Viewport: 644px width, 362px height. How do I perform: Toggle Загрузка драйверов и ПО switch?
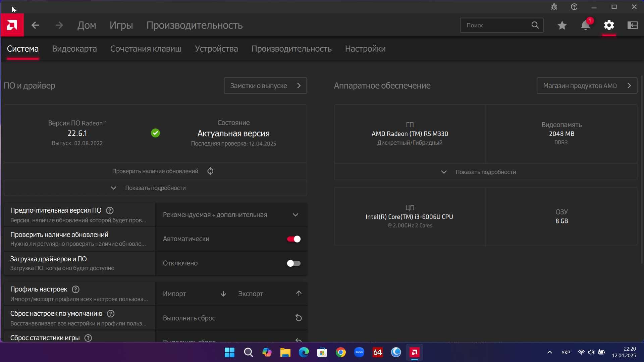coord(294,263)
